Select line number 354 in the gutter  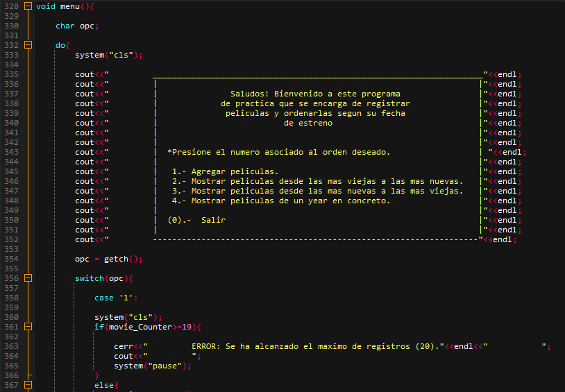[x=11, y=259]
